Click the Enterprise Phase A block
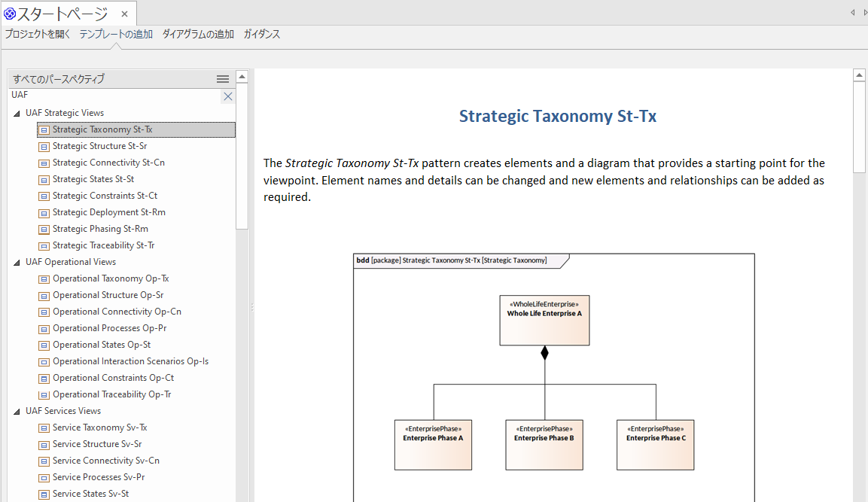This screenshot has width=868, height=502. click(x=433, y=445)
